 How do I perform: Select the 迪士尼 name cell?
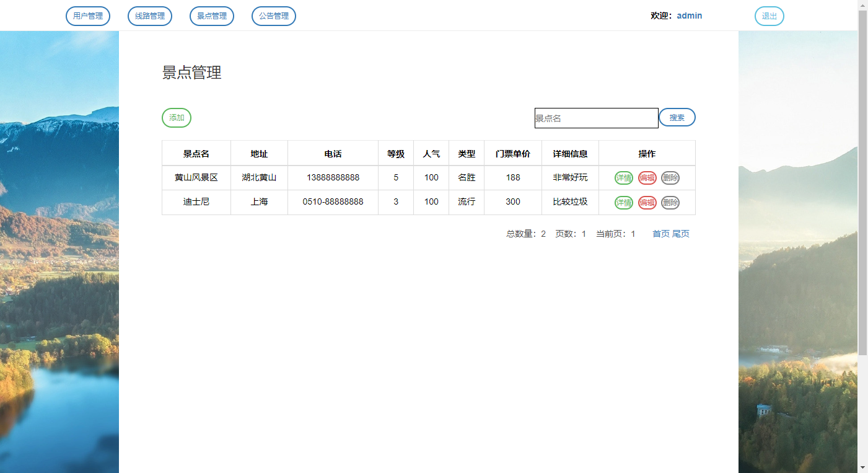(196, 202)
